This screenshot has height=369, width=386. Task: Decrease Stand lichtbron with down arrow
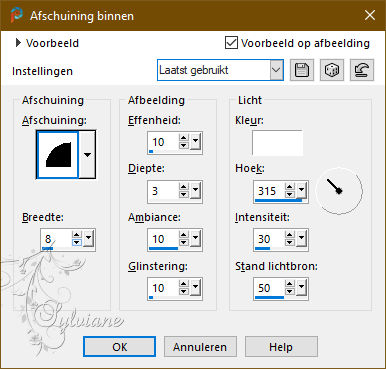click(x=290, y=292)
